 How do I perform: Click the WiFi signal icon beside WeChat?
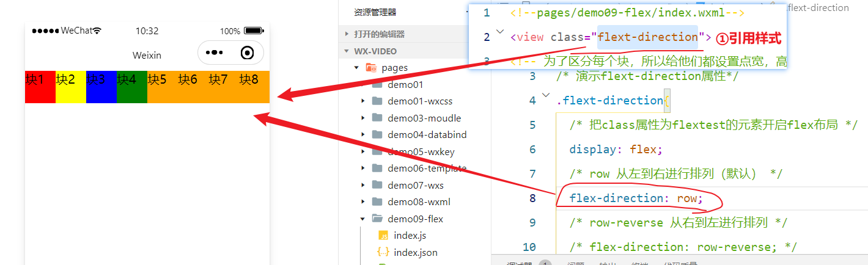(x=97, y=31)
